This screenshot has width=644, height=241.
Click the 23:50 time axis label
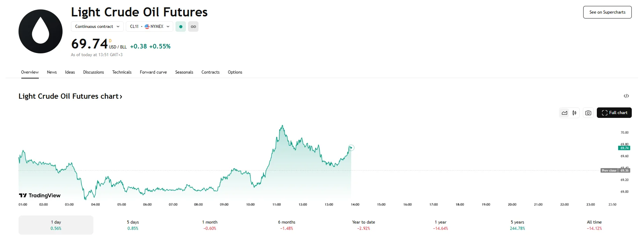point(612,204)
